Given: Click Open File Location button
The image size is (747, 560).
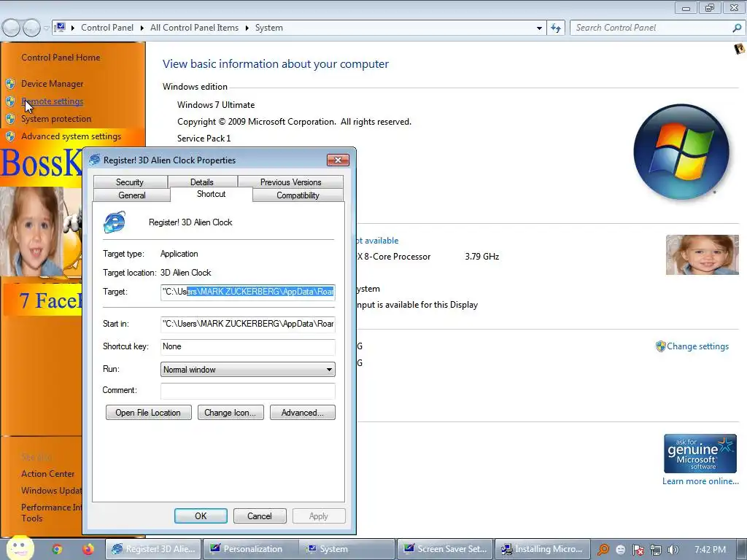Looking at the screenshot, I should click(x=148, y=413).
